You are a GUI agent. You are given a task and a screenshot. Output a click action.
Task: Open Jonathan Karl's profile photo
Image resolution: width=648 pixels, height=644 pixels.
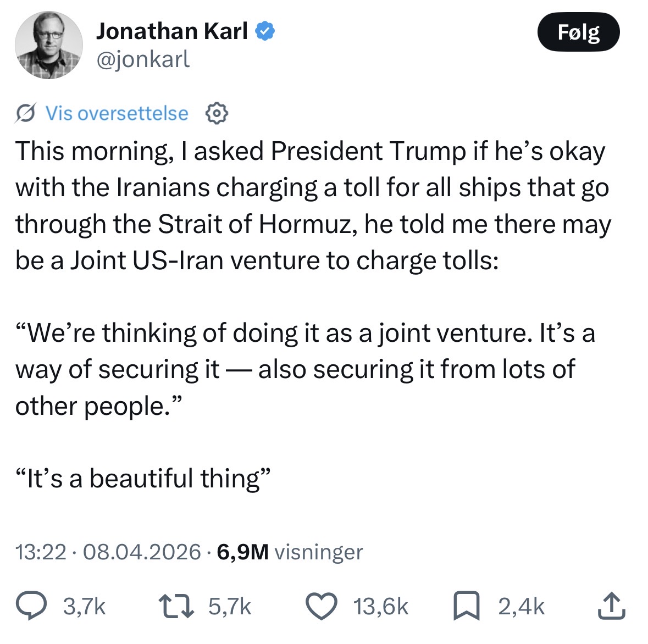point(48,45)
